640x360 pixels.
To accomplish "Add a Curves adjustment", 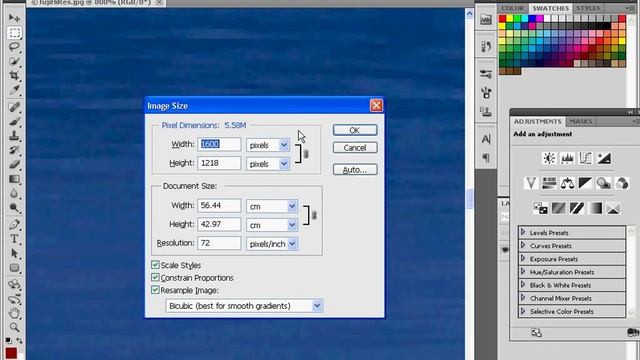I will pyautogui.click(x=585, y=158).
